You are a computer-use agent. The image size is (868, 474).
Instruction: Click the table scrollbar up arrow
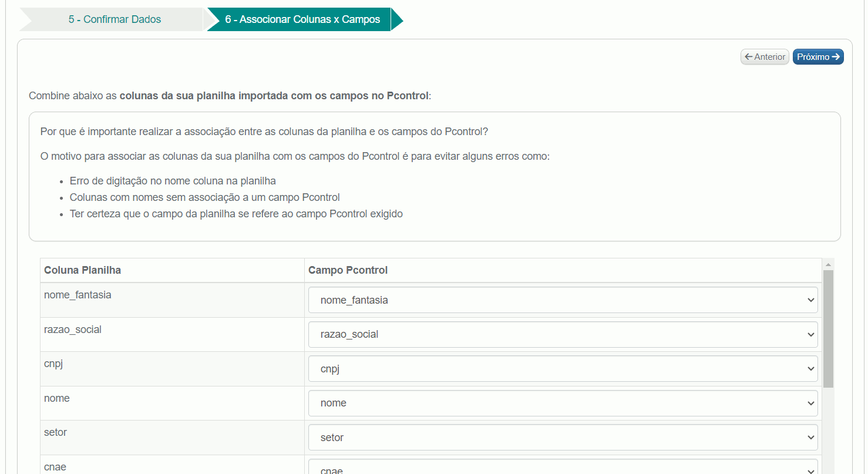[828, 265]
